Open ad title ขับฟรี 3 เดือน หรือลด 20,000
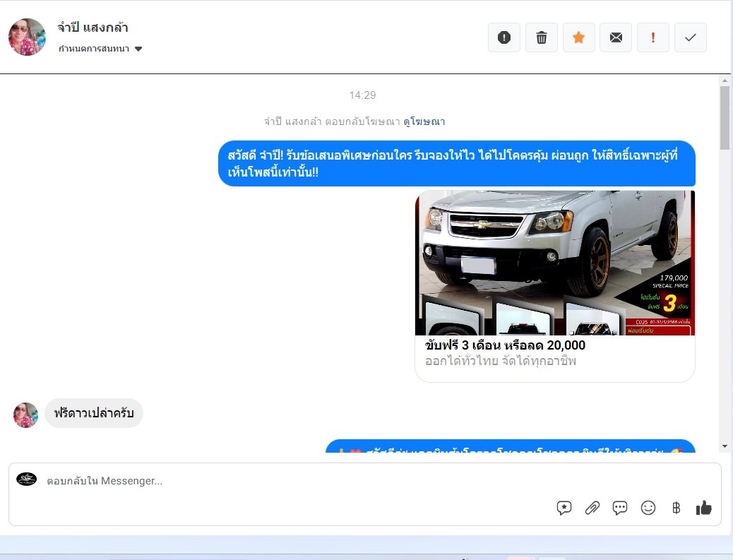733x560 pixels. point(505,345)
